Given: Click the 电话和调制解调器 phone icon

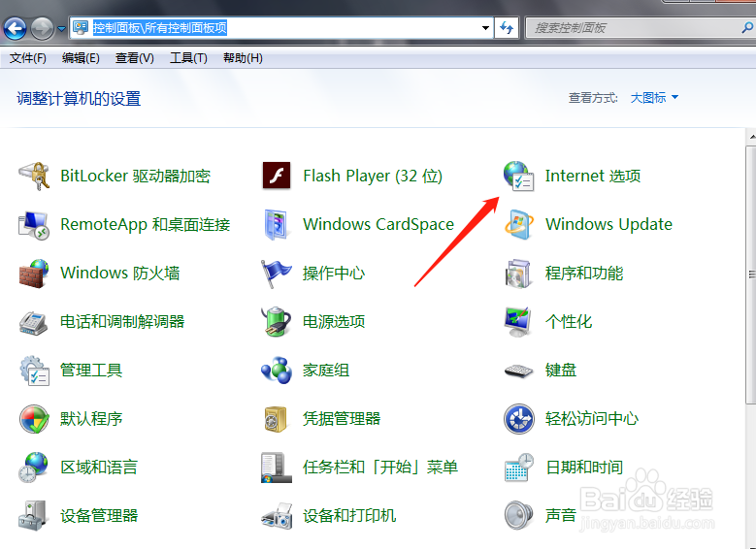Looking at the screenshot, I should pyautogui.click(x=34, y=322).
